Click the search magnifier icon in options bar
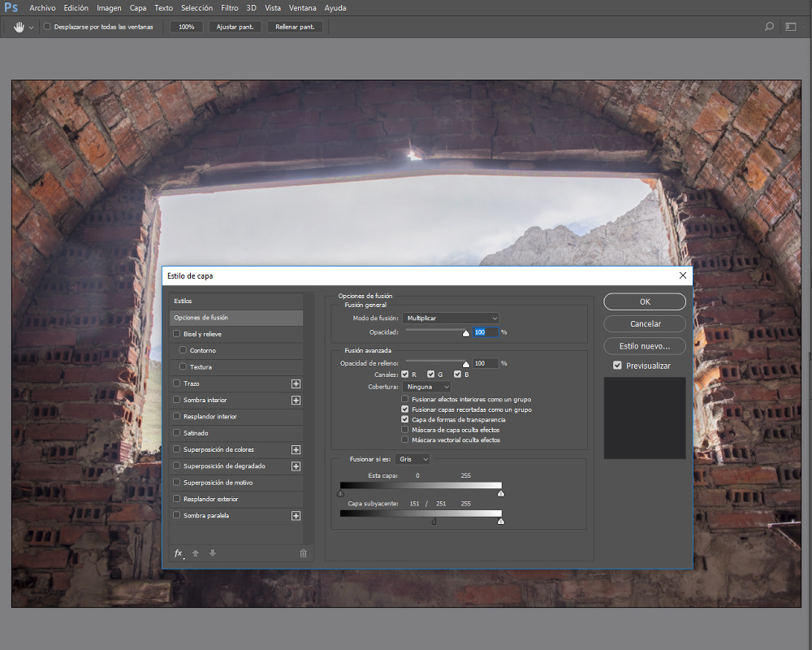Image resolution: width=812 pixels, height=650 pixels. click(769, 27)
